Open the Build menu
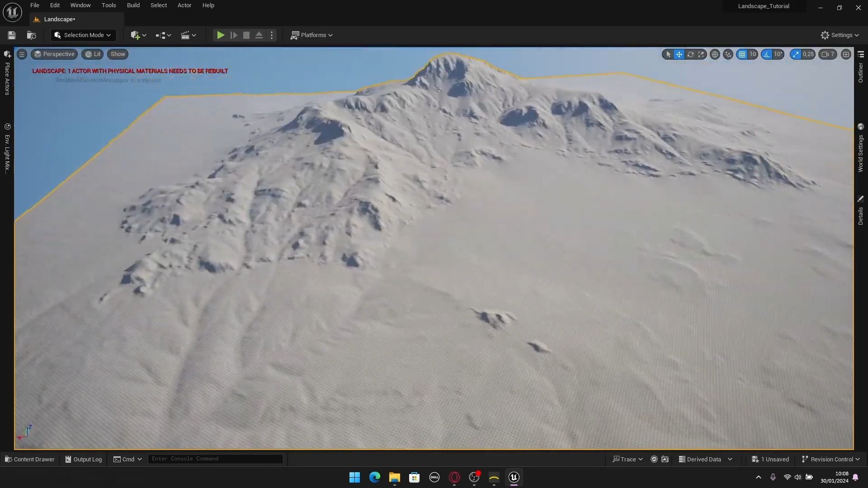The height and width of the screenshot is (488, 868). 133,5
